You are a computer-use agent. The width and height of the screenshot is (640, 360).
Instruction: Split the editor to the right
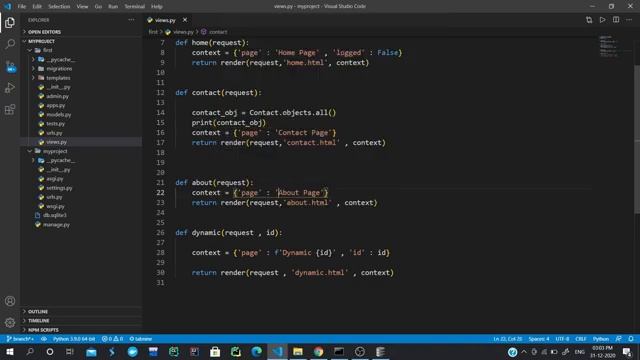[x=616, y=20]
